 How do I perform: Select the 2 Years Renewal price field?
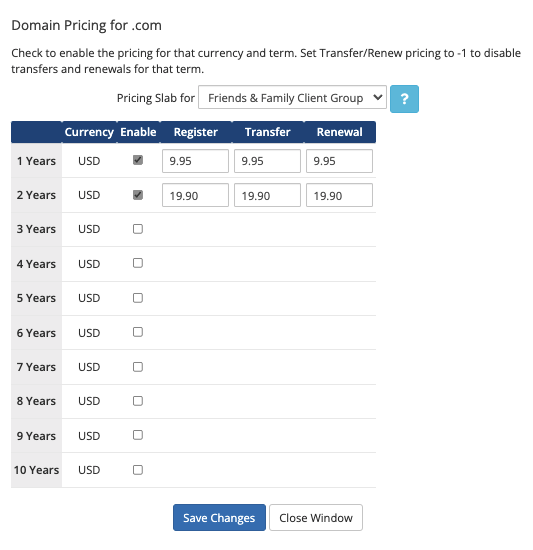(339, 195)
